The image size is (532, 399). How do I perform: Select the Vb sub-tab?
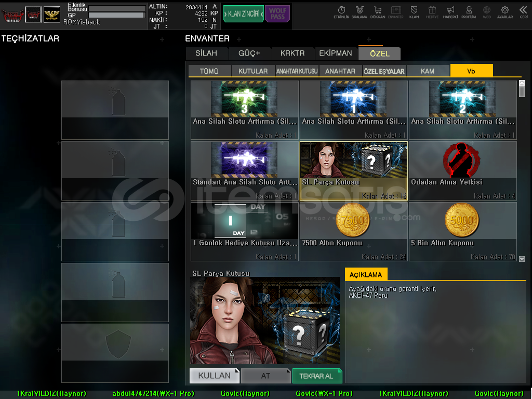[x=471, y=71]
